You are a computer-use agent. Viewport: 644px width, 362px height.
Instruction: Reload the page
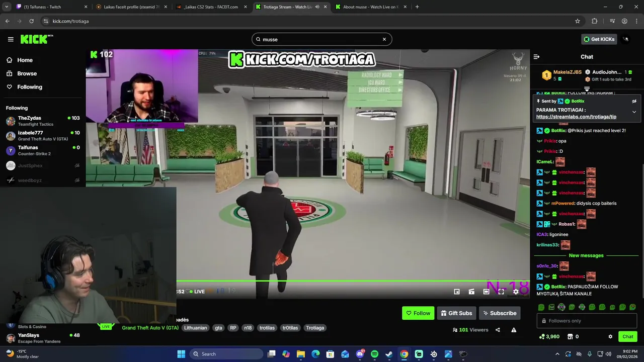pyautogui.click(x=31, y=21)
